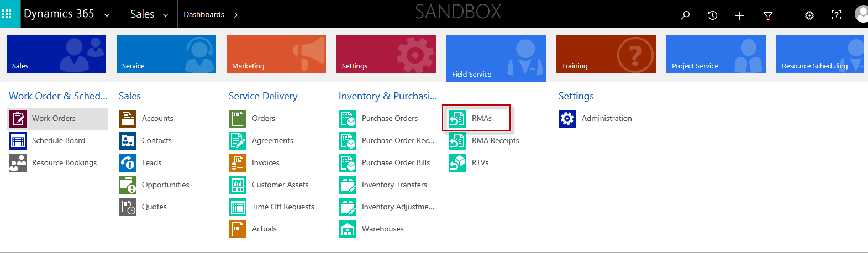Open the user profile avatar
The width and height of the screenshot is (868, 253).
click(x=861, y=14)
